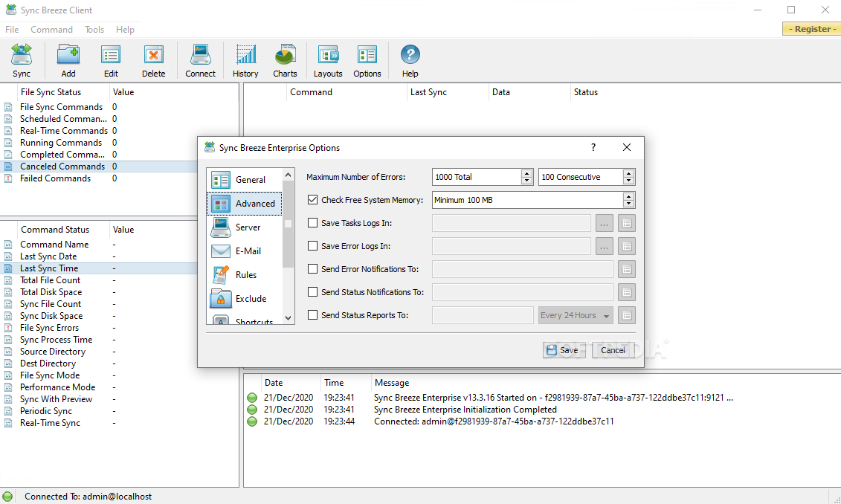
Task: Click list icon next to Save Tasks Logs
Action: coord(626,223)
